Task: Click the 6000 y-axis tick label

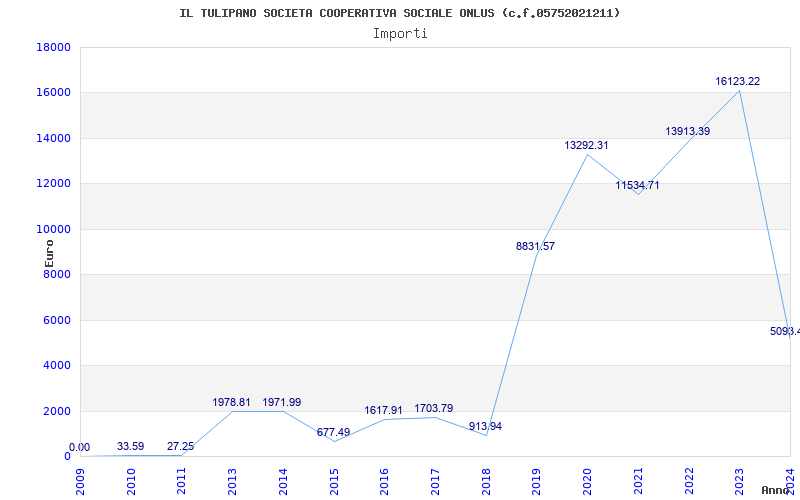Action: 56,320
